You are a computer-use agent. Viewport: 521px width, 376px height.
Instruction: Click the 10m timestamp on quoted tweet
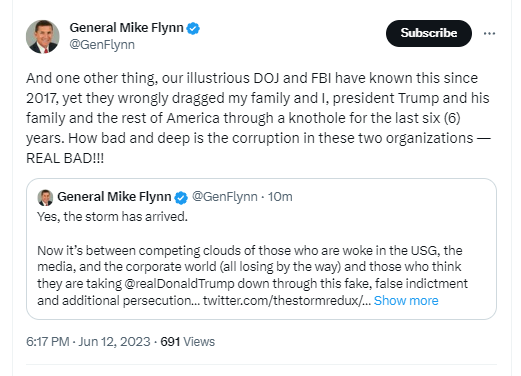(280, 197)
